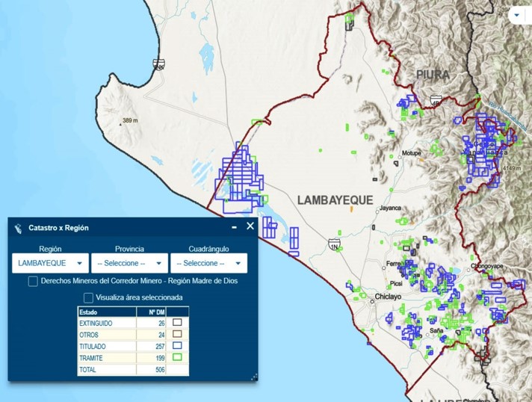Click the highway shield icon below PIURA label
532x402 pixels.
point(435,99)
